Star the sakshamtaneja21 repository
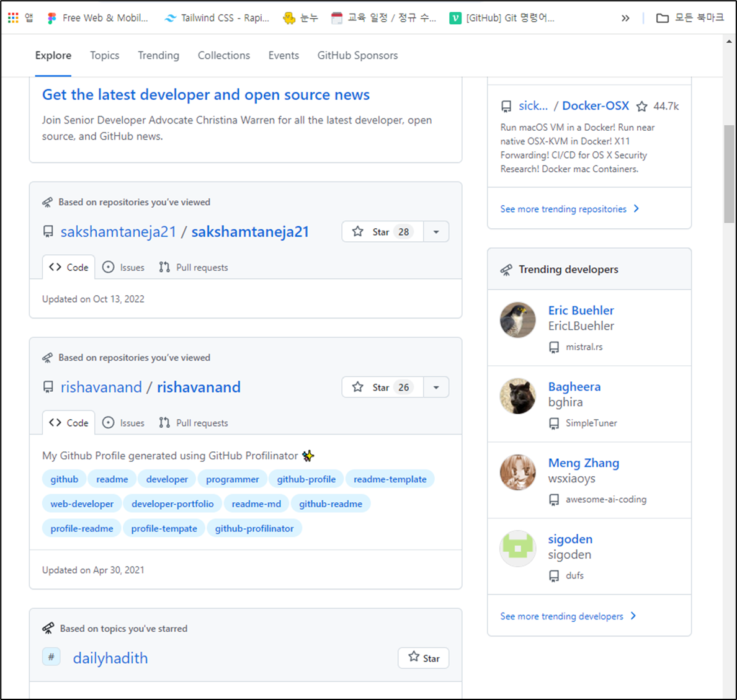This screenshot has width=737, height=700. pos(383,232)
